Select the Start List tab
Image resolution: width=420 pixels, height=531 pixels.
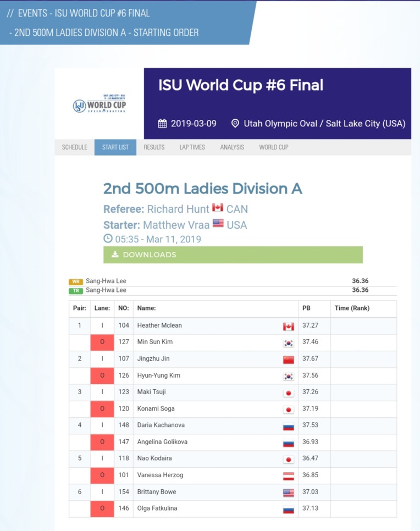115,147
